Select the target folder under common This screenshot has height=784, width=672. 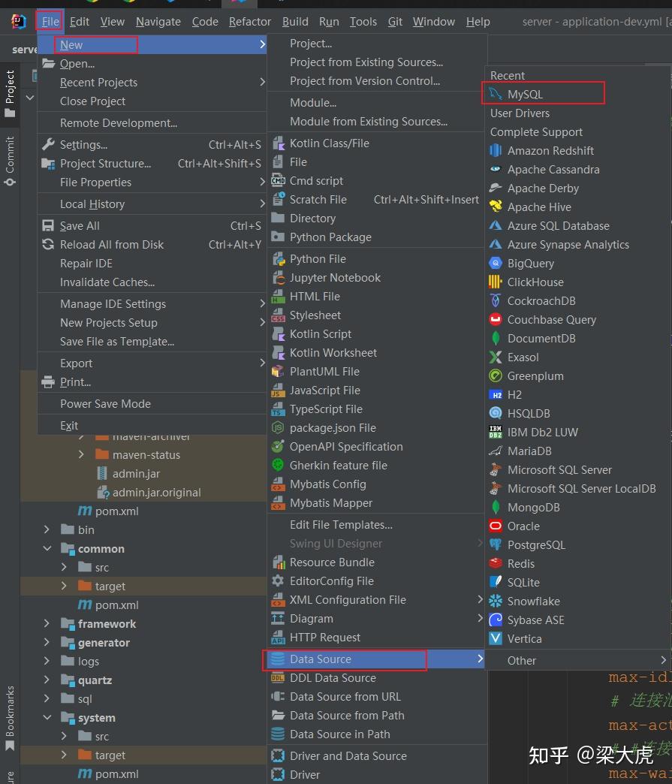coord(110,586)
